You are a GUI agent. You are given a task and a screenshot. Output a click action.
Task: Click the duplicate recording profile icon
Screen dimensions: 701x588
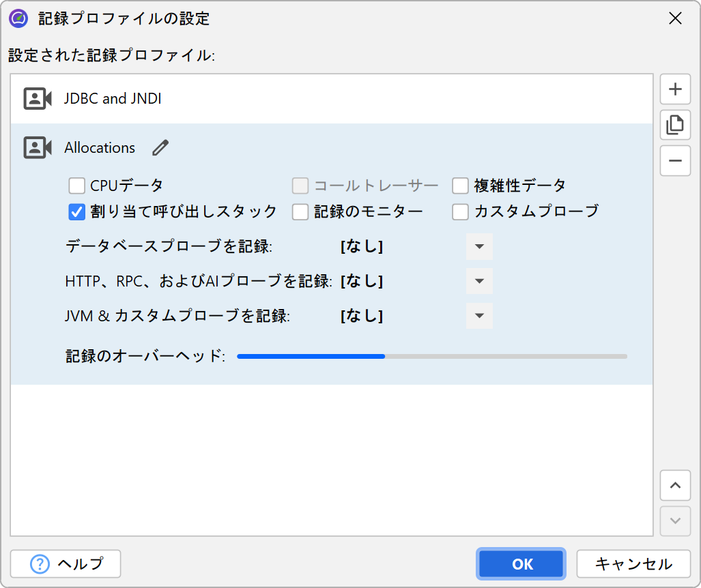pos(675,125)
